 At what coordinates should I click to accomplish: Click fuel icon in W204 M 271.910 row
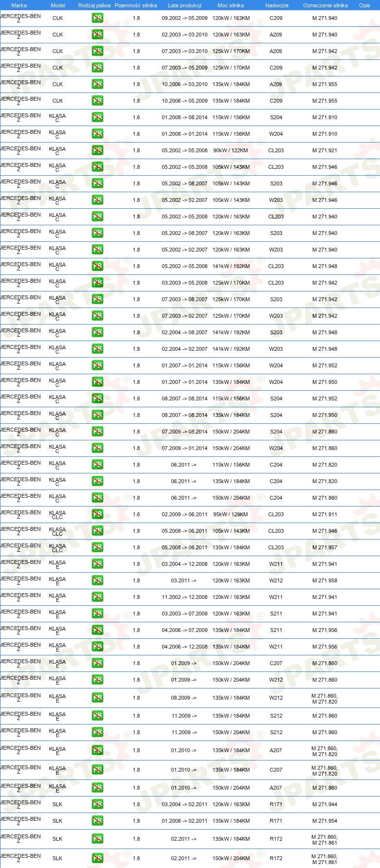pos(98,134)
